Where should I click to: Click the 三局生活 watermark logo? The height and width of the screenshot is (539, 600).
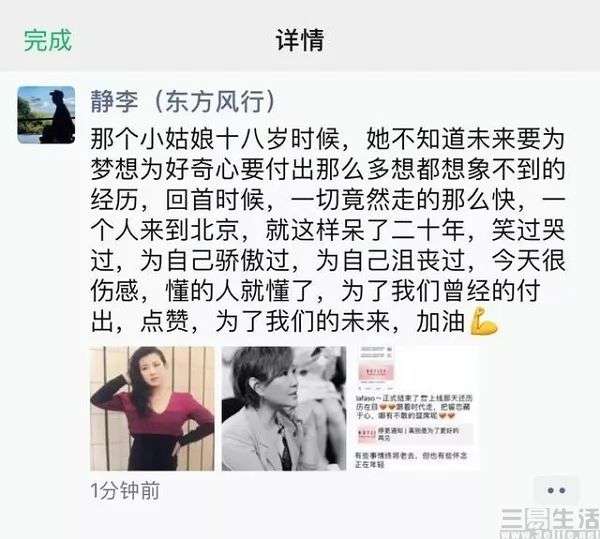click(550, 523)
